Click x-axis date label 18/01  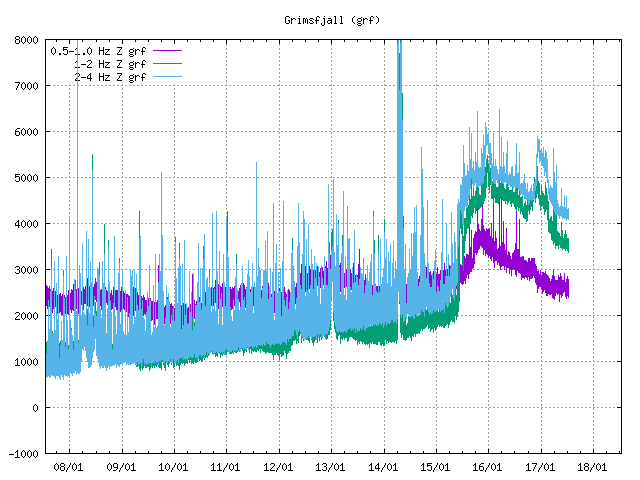click(593, 467)
